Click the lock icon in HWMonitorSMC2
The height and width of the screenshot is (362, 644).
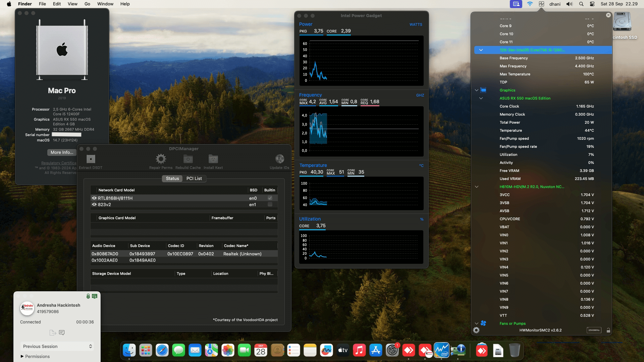pyautogui.click(x=608, y=330)
